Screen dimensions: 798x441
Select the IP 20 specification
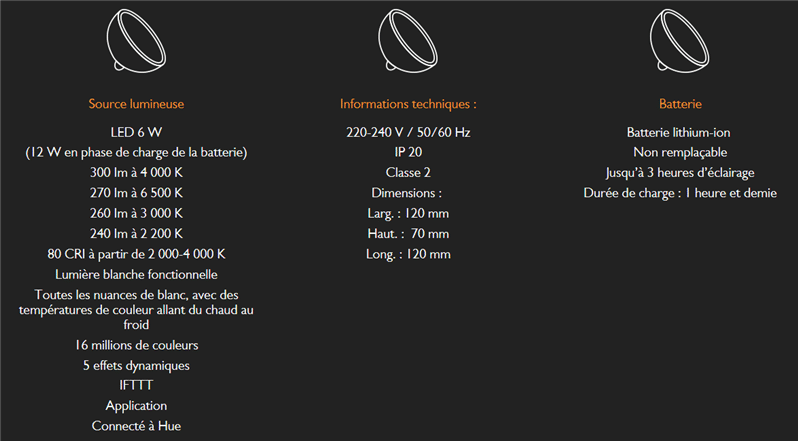pos(408,152)
